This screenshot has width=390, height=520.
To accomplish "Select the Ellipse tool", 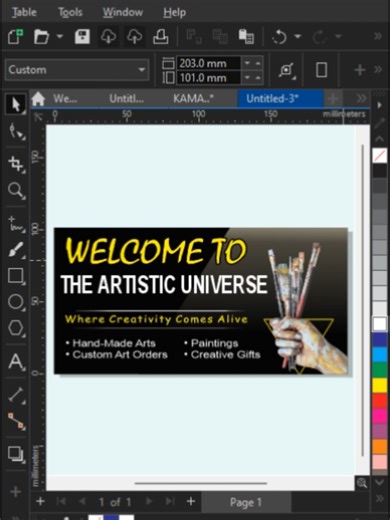I will [16, 302].
